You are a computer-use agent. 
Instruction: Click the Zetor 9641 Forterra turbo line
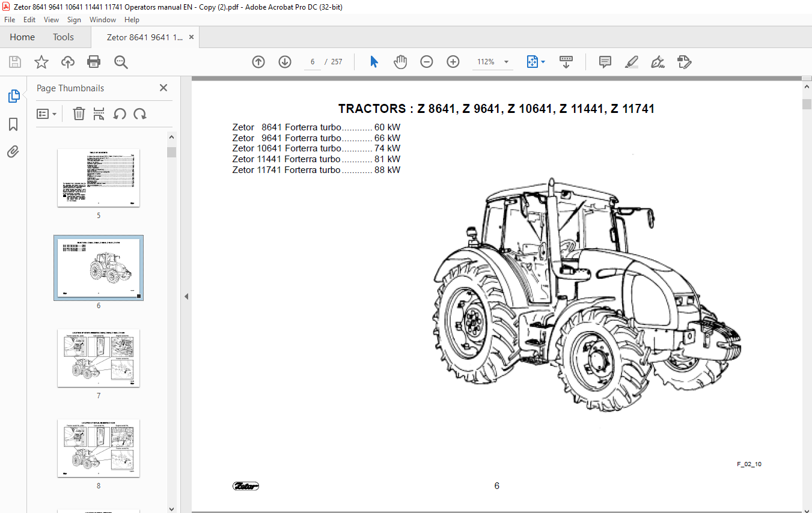[316, 138]
